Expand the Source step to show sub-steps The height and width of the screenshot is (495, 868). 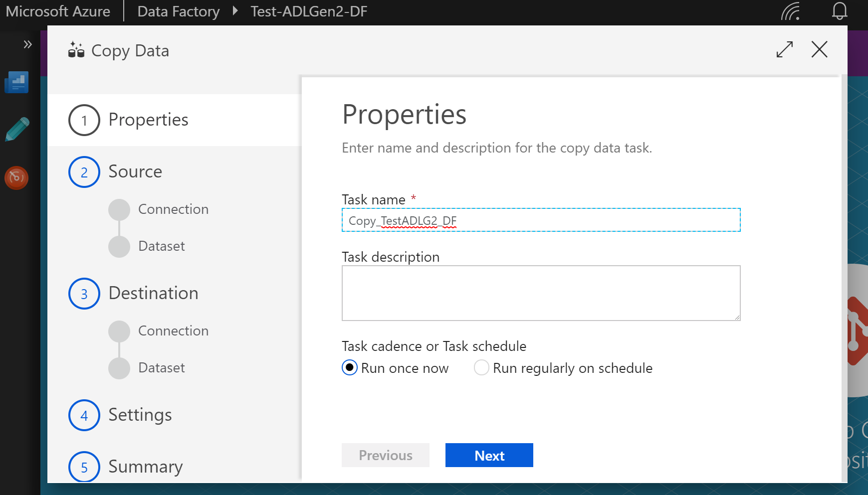84,171
